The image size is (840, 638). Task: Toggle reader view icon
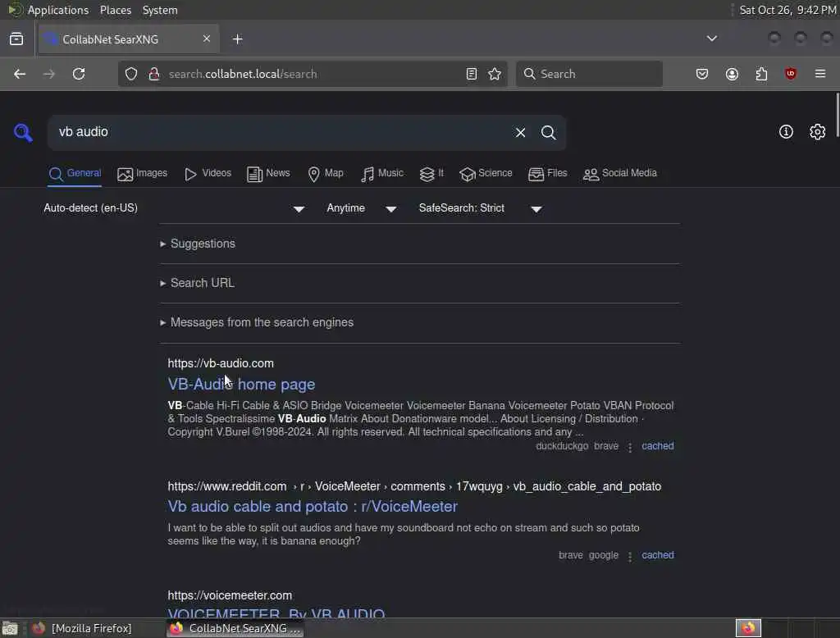pos(472,74)
